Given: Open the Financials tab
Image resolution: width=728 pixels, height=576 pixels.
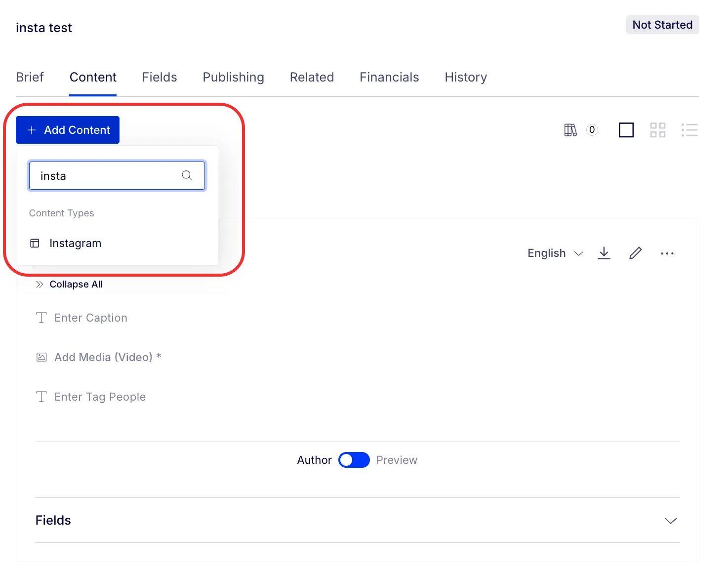Looking at the screenshot, I should point(389,77).
